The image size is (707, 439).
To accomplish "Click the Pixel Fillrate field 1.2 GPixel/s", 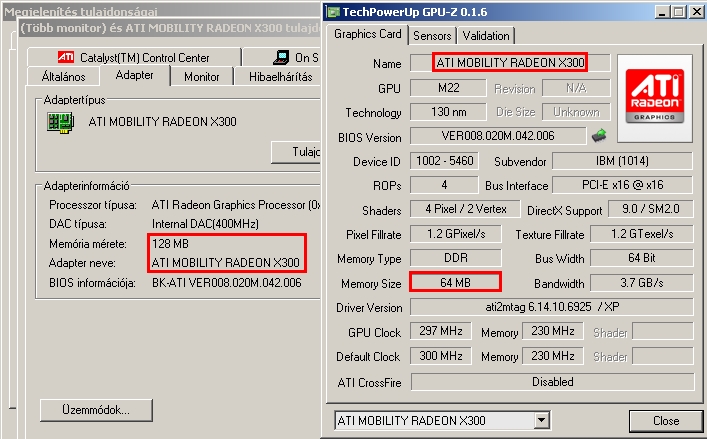I will 456,233.
